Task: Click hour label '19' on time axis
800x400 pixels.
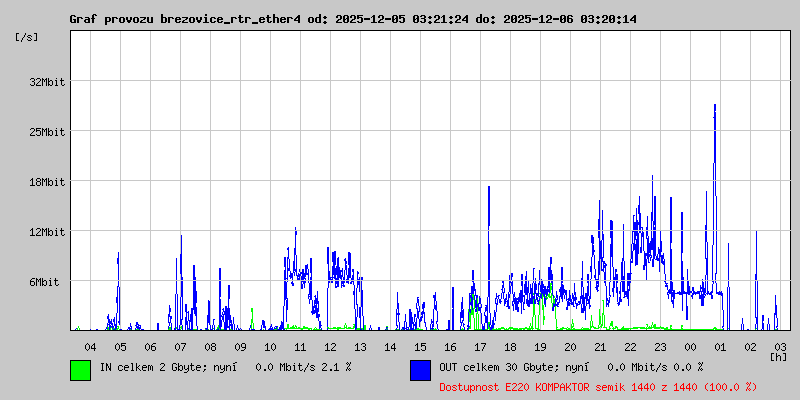Action: (x=540, y=347)
